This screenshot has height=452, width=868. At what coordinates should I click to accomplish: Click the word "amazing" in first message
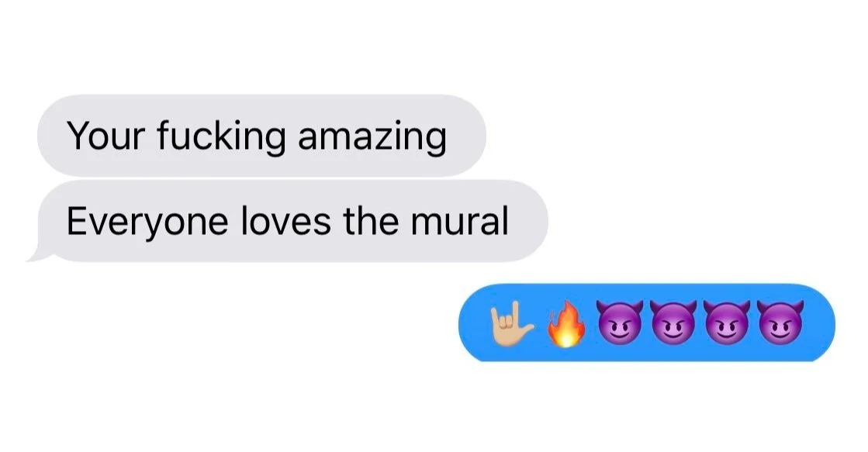372,136
